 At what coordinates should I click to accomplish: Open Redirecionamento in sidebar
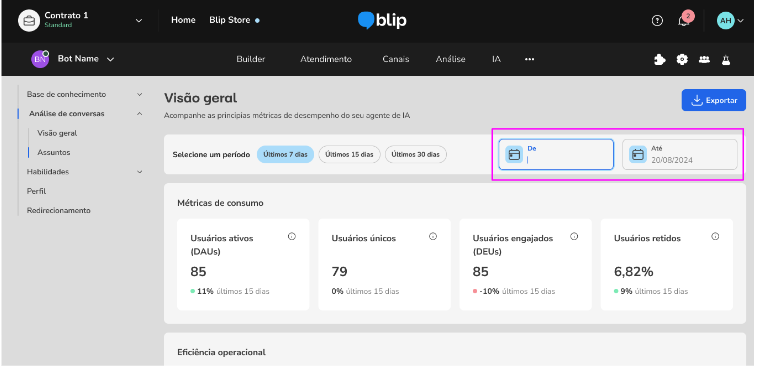(x=59, y=211)
